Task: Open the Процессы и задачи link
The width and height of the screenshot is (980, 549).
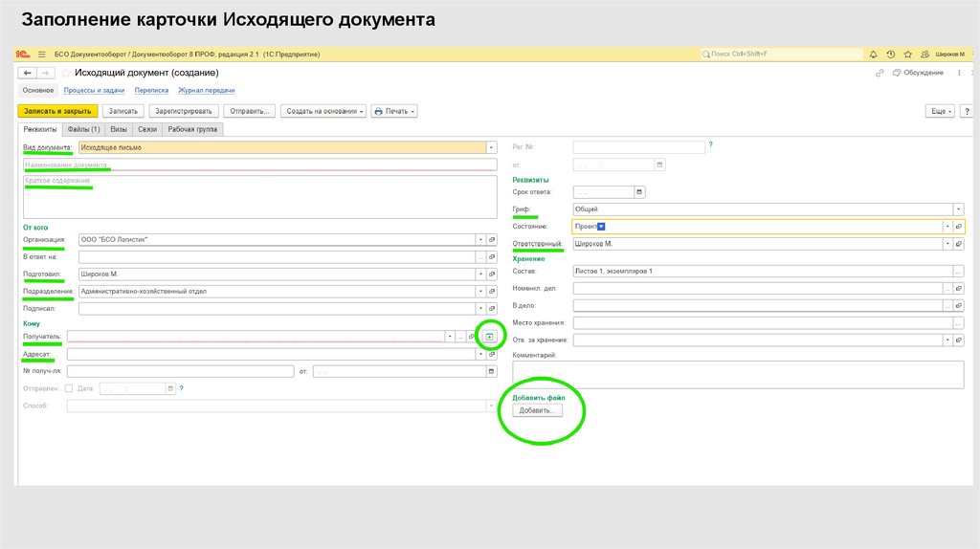Action: pyautogui.click(x=94, y=90)
